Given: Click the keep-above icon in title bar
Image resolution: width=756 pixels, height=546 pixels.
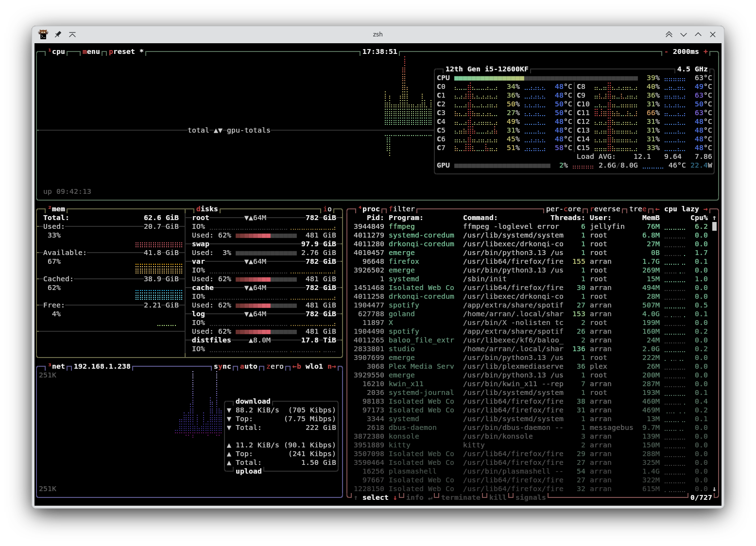Looking at the screenshot, I should (72, 34).
